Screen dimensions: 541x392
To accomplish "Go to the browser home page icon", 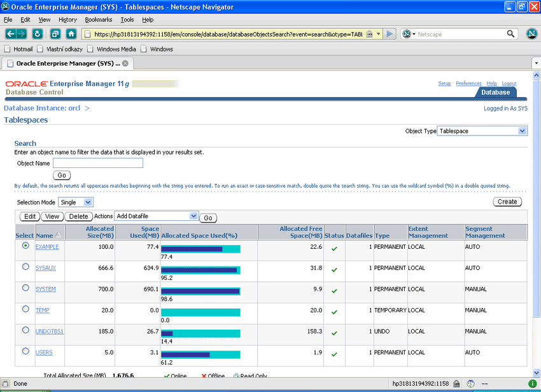I will 71,34.
